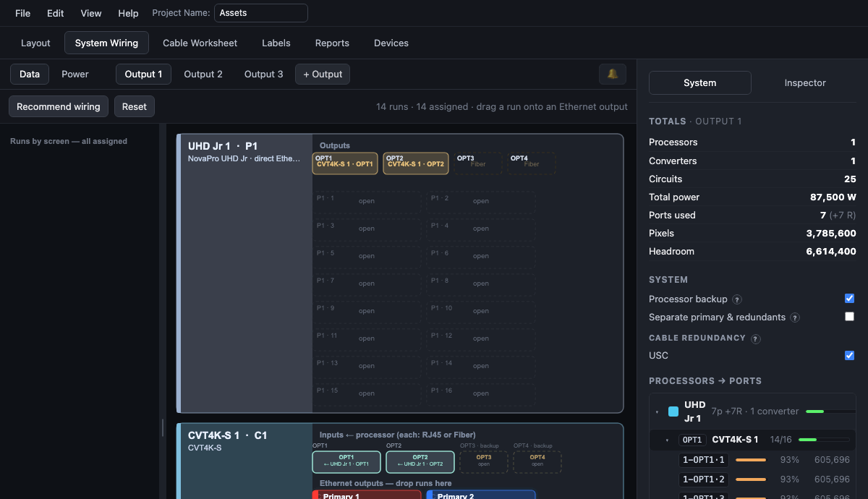Switch to Output 3
This screenshot has height=499, width=868.
264,74
